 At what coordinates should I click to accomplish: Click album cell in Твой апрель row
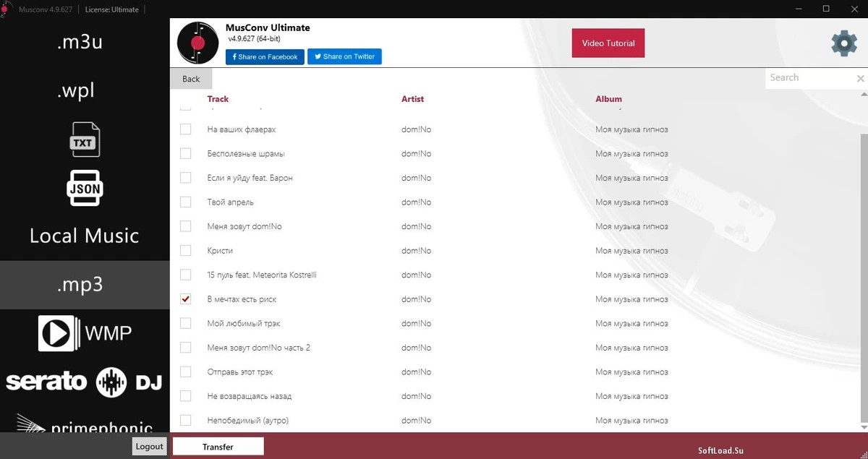[631, 202]
